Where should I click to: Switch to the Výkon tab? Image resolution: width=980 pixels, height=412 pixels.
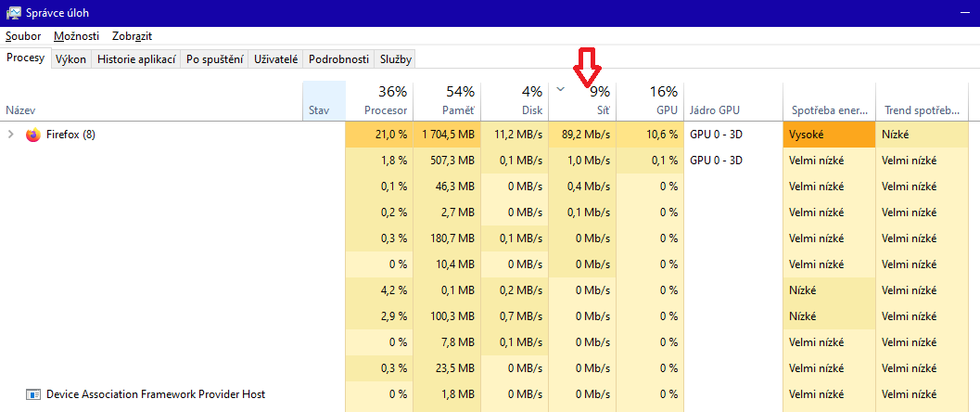tap(70, 58)
